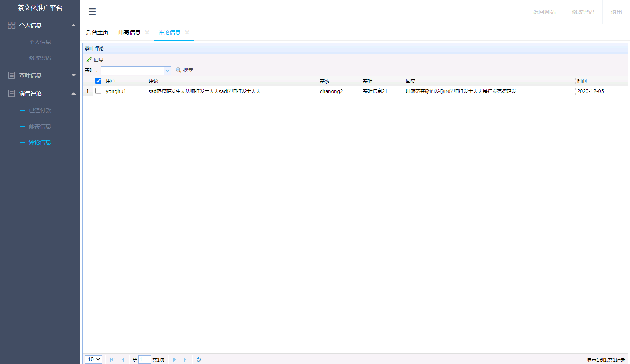Click the 茶叶信息 list icon in sidebar
630x364 pixels.
click(x=12, y=75)
